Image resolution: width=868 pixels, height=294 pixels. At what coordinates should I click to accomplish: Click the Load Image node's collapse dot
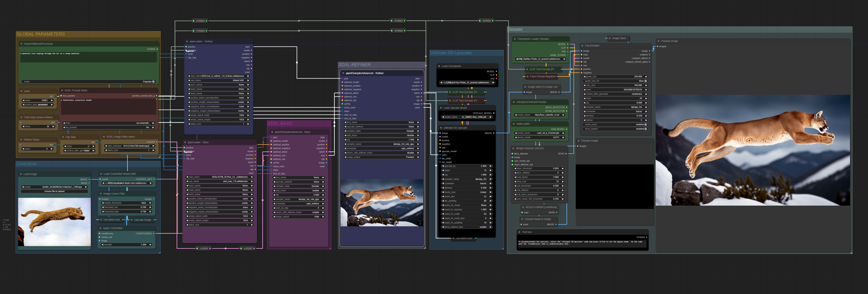click(x=21, y=174)
